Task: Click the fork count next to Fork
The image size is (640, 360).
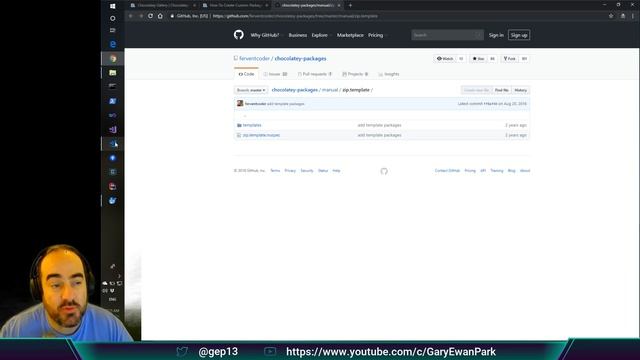Action: [x=524, y=59]
